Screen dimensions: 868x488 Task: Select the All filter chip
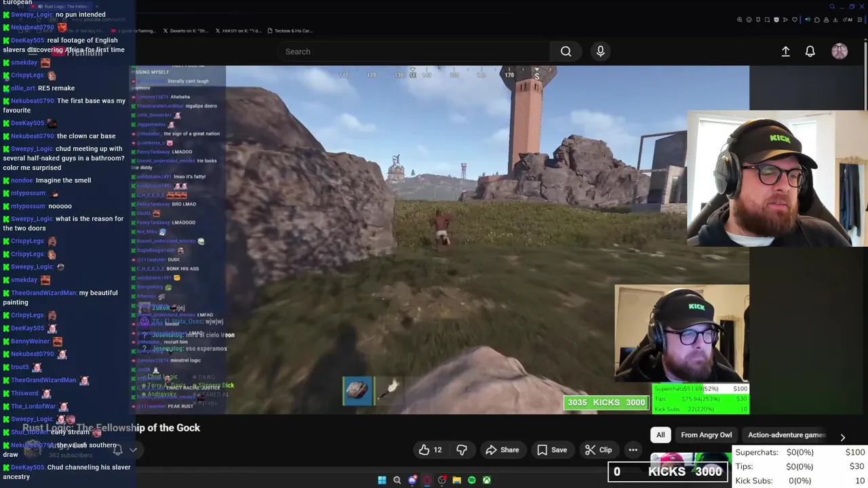(660, 435)
